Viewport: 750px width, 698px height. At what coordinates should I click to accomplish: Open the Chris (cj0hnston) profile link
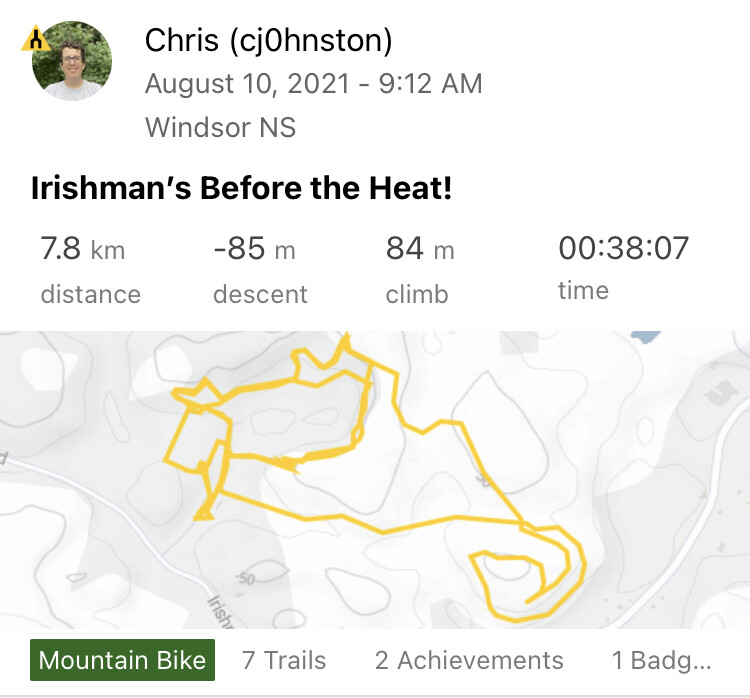(268, 41)
